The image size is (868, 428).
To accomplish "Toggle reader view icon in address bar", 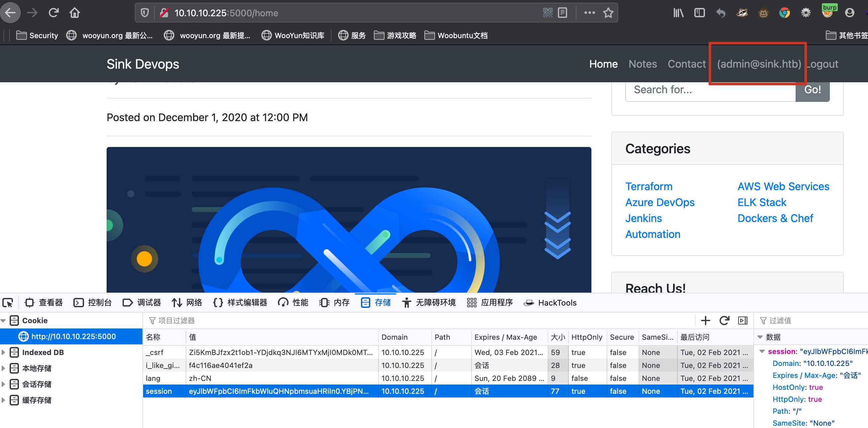I will coord(563,13).
